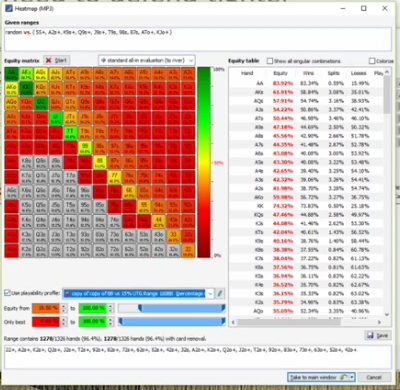This screenshot has width=400, height=390.
Task: Click the horizontal scrollbar right arrow
Action: 379,322
